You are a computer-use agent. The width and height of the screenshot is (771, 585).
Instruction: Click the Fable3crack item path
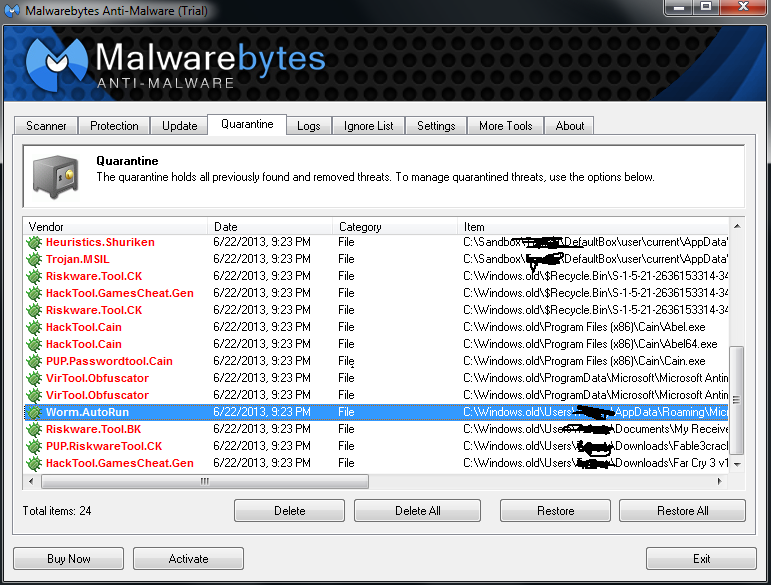[x=595, y=446]
